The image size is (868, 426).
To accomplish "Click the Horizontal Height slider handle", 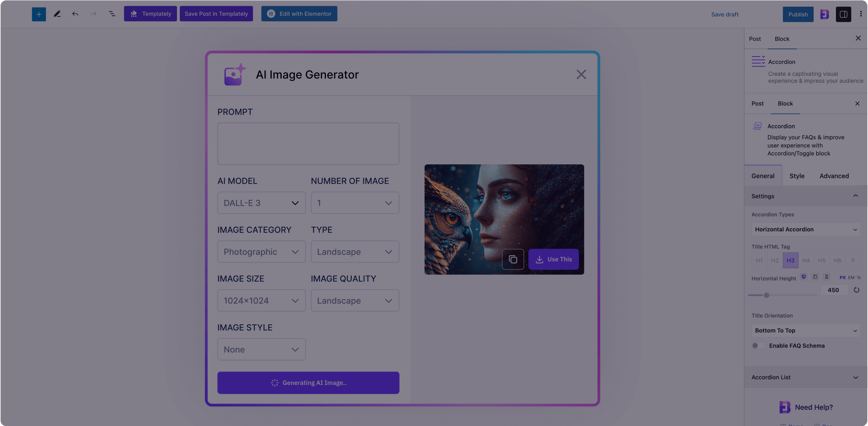I will click(x=766, y=295).
